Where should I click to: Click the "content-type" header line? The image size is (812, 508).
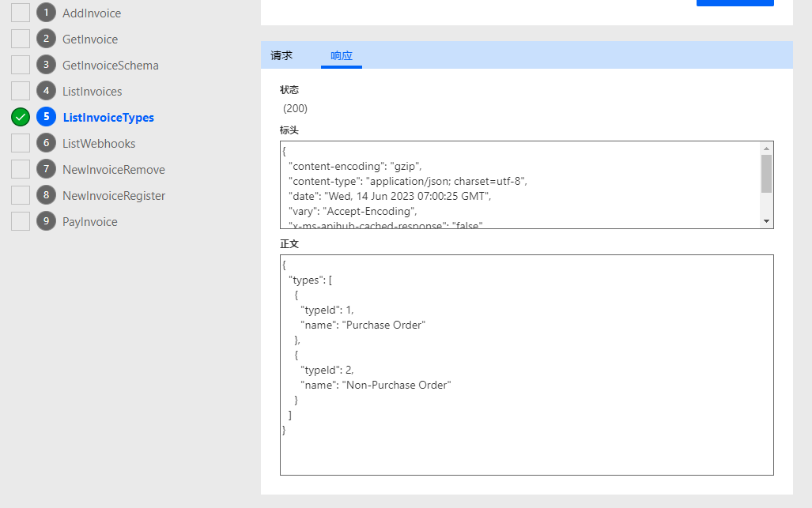point(408,181)
